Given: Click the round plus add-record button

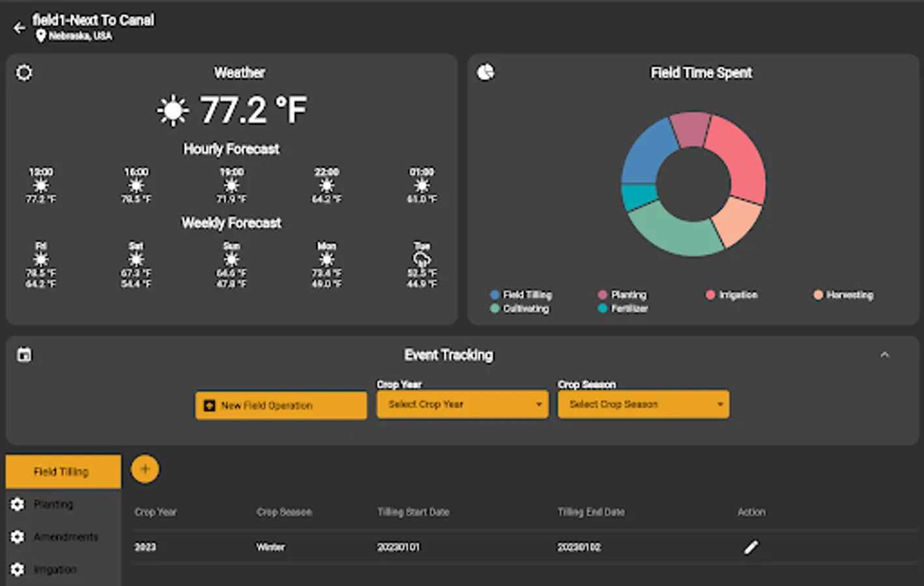Looking at the screenshot, I should coord(145,469).
